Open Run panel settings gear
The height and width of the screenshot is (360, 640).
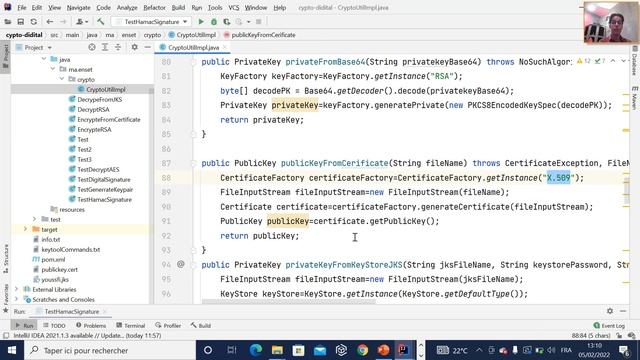pos(610,311)
